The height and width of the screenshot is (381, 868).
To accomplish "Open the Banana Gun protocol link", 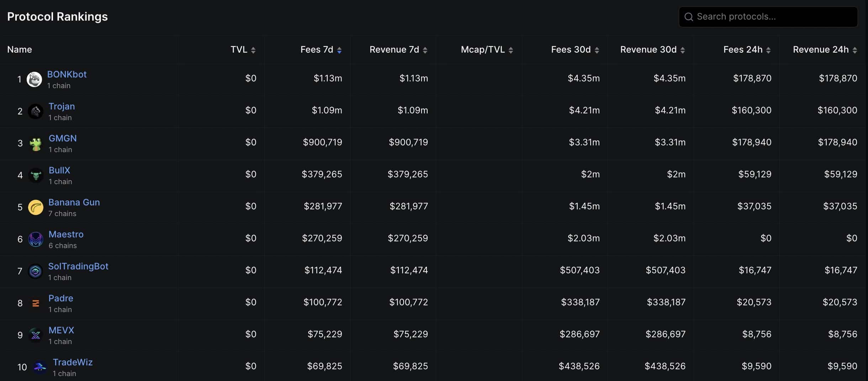I will [74, 202].
